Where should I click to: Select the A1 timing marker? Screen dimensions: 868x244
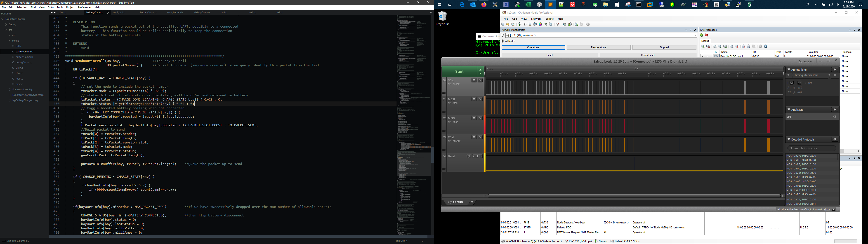point(792,83)
